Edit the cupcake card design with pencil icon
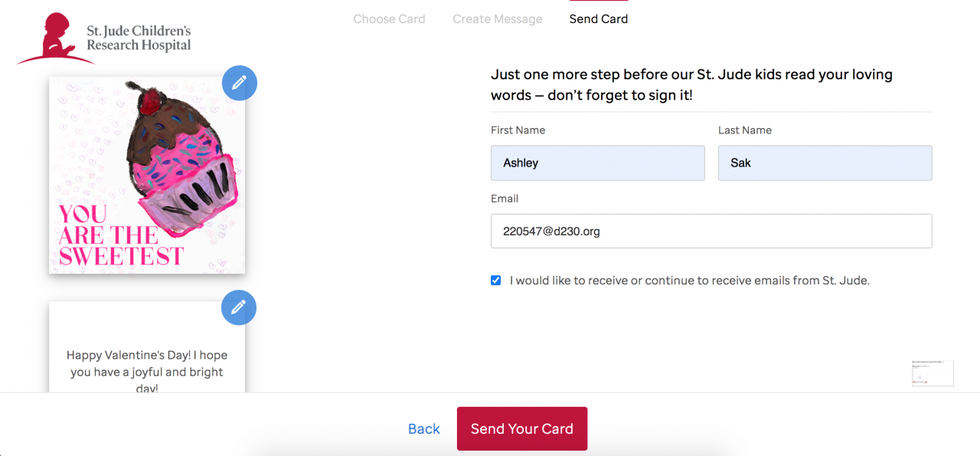The width and height of the screenshot is (980, 456). [240, 83]
